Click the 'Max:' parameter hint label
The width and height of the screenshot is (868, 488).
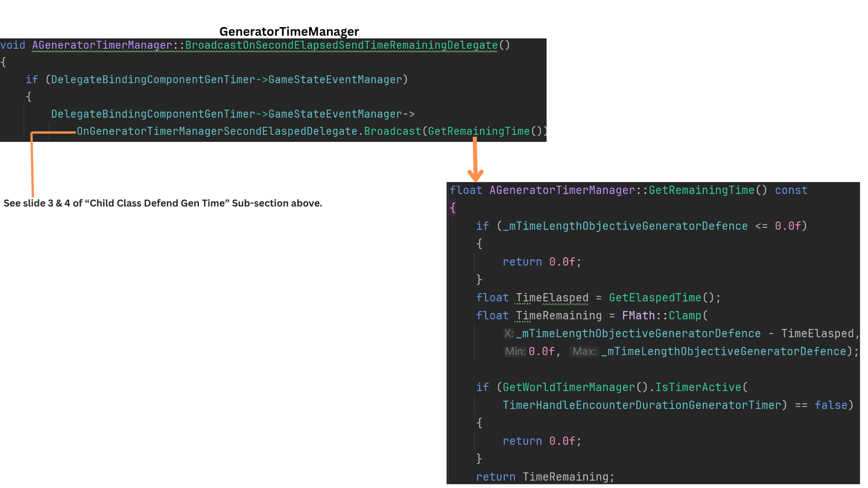coord(584,352)
